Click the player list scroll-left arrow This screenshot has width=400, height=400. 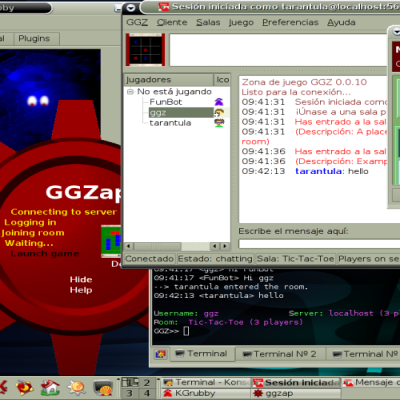click(129, 246)
